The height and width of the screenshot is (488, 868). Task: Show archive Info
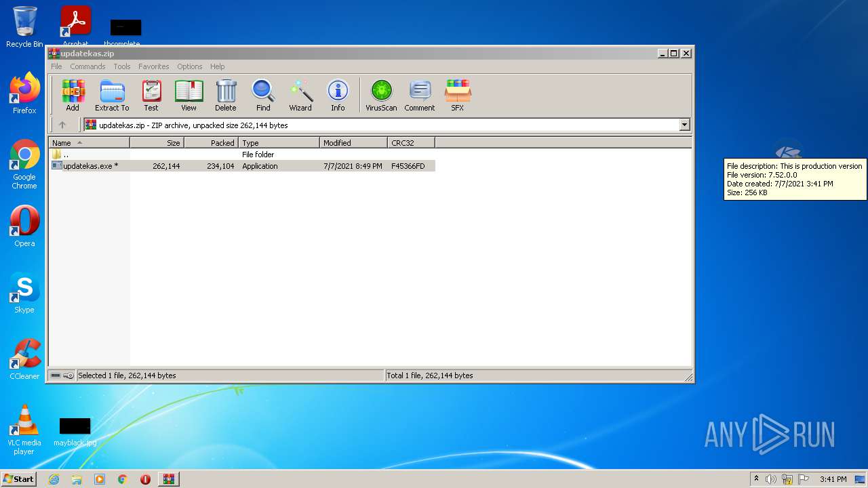338,95
